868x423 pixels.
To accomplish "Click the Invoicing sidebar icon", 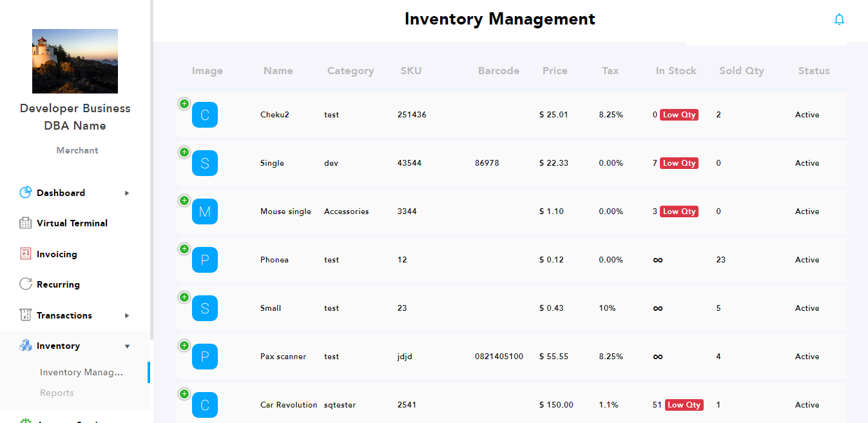I will 26,254.
